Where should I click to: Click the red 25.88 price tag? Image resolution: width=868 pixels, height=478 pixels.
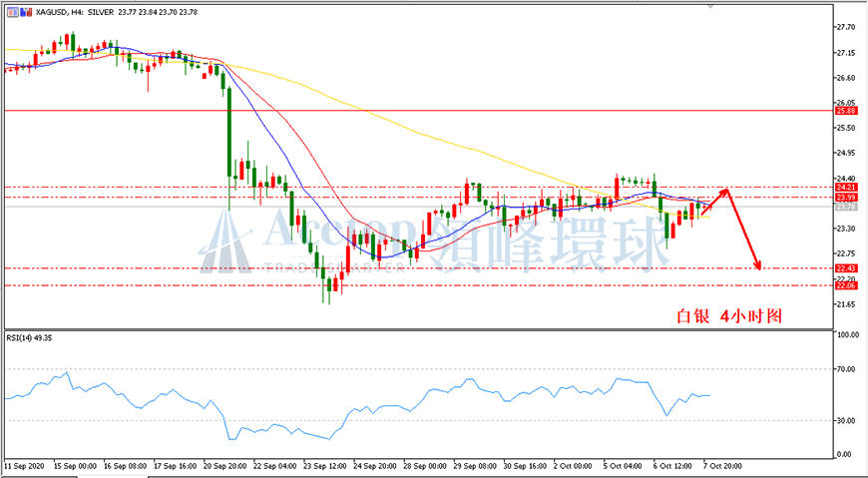tap(846, 111)
